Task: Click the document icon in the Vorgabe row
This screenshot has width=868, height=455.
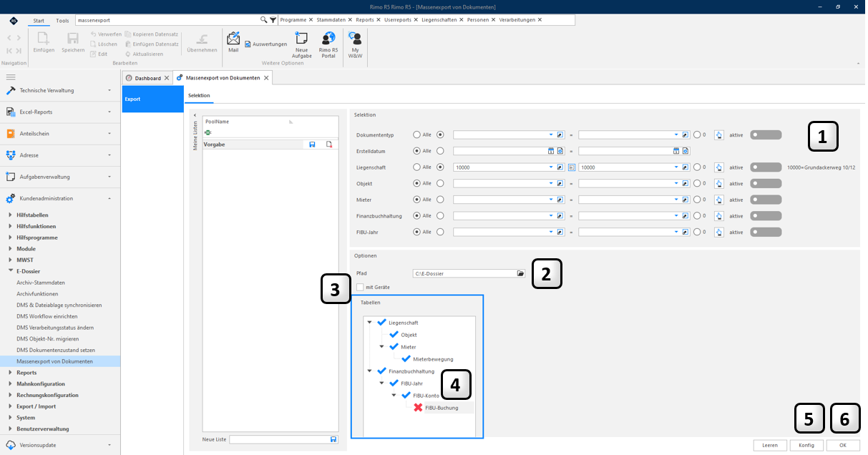Action: tap(329, 144)
